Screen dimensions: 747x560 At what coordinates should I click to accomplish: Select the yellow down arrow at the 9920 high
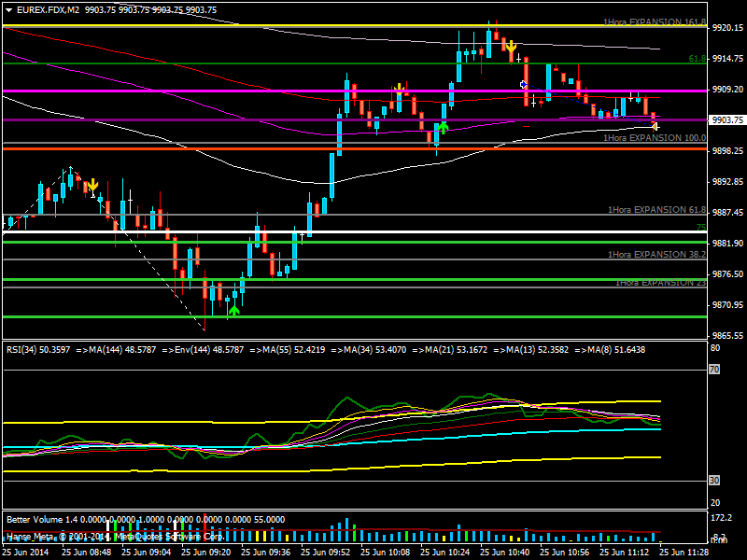click(511, 45)
